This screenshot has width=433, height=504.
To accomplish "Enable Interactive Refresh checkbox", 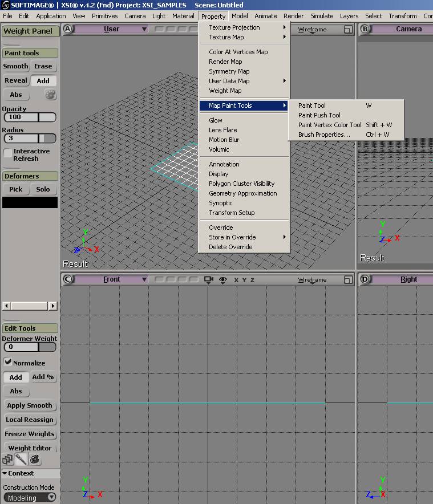I will pyautogui.click(x=8, y=153).
